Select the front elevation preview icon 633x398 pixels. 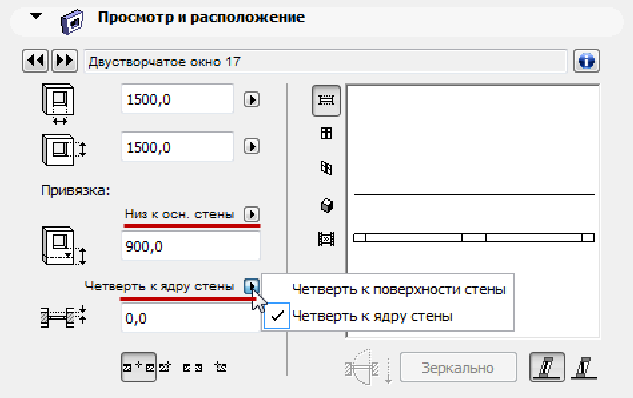coord(326,133)
